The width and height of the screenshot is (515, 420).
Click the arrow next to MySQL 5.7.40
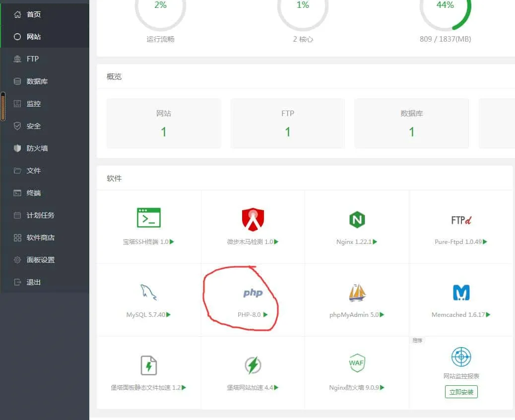point(169,314)
